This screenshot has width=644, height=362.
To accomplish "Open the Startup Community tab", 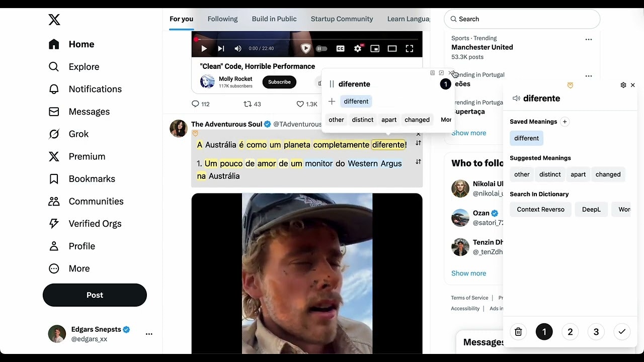I will pyautogui.click(x=342, y=19).
